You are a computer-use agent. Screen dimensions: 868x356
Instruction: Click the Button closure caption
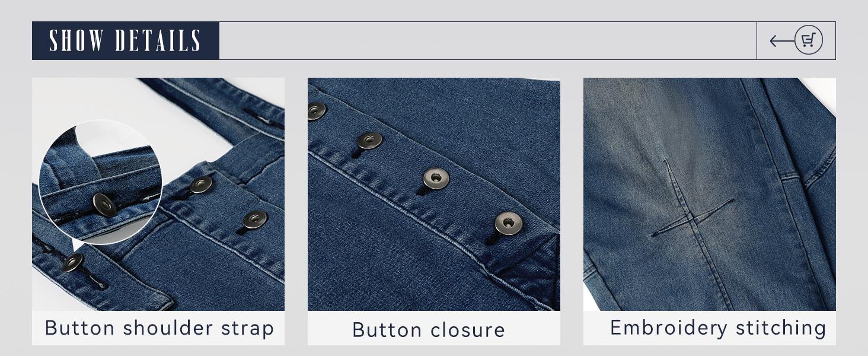428,330
